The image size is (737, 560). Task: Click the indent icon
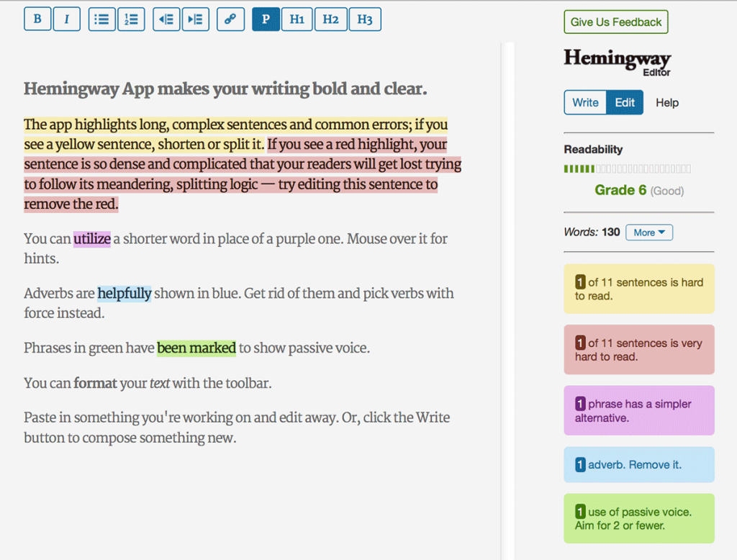(x=195, y=19)
